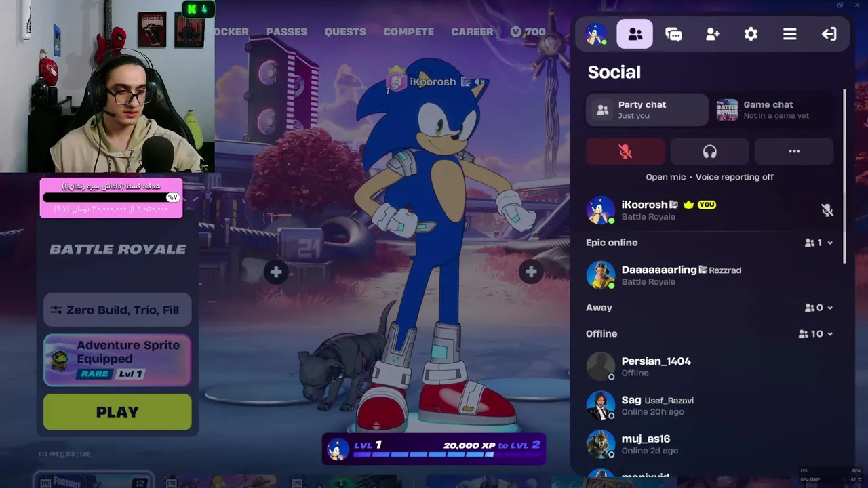This screenshot has width=868, height=488.
Task: Click muj_as16's avatar picture
Action: 600,444
